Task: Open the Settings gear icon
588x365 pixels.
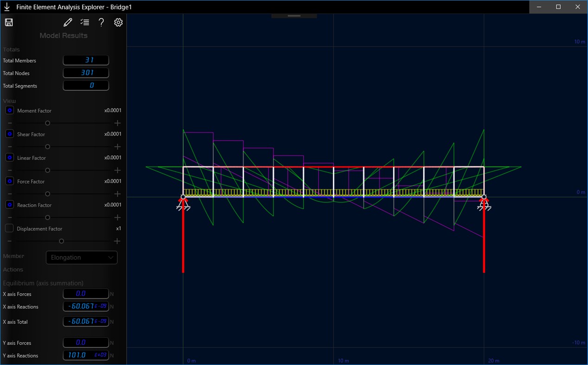Action: [x=118, y=22]
